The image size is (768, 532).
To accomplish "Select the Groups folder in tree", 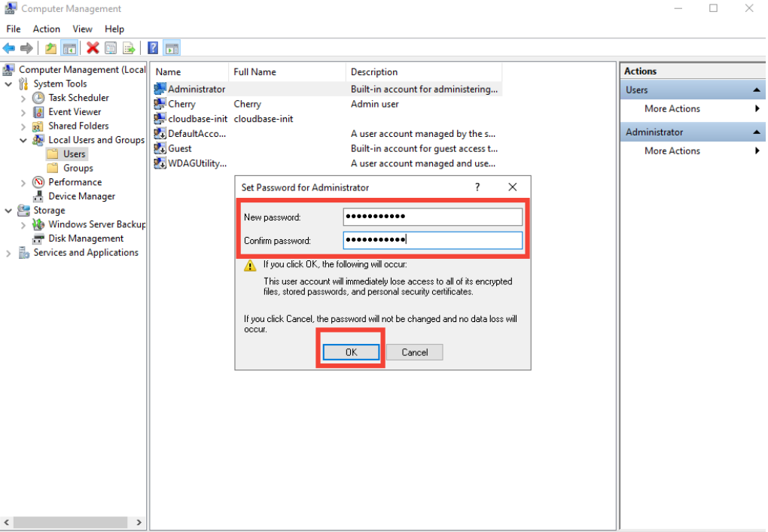I will point(78,168).
